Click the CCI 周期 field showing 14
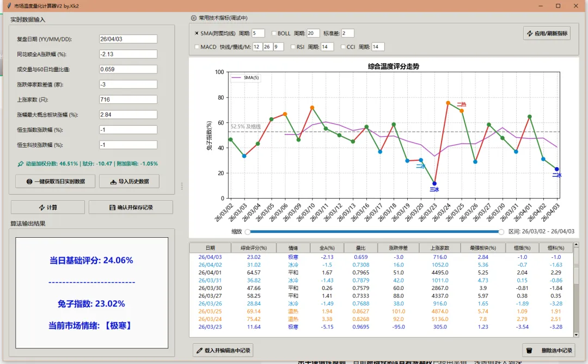 378,47
